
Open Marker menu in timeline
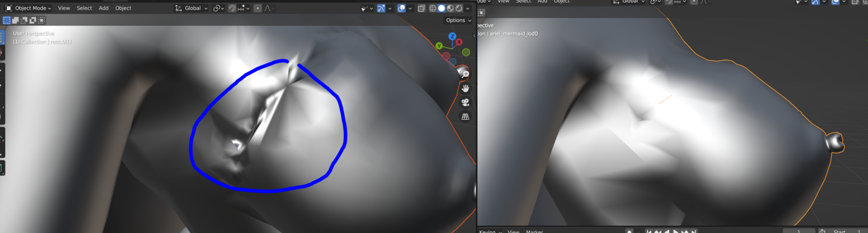pyautogui.click(x=534, y=231)
